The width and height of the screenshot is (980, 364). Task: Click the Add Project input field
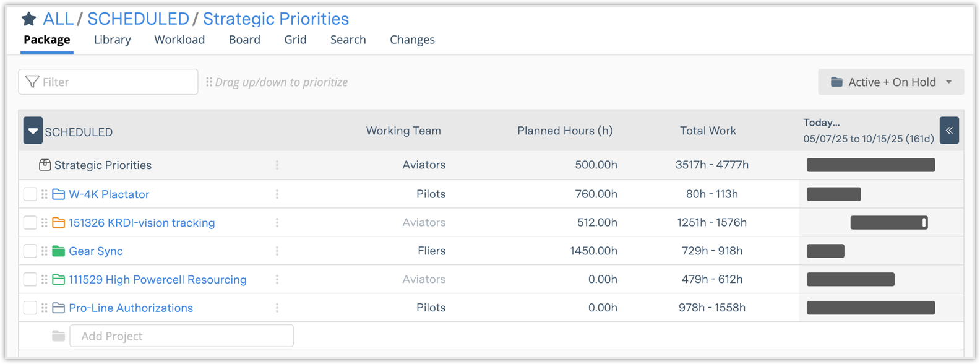[x=181, y=336]
